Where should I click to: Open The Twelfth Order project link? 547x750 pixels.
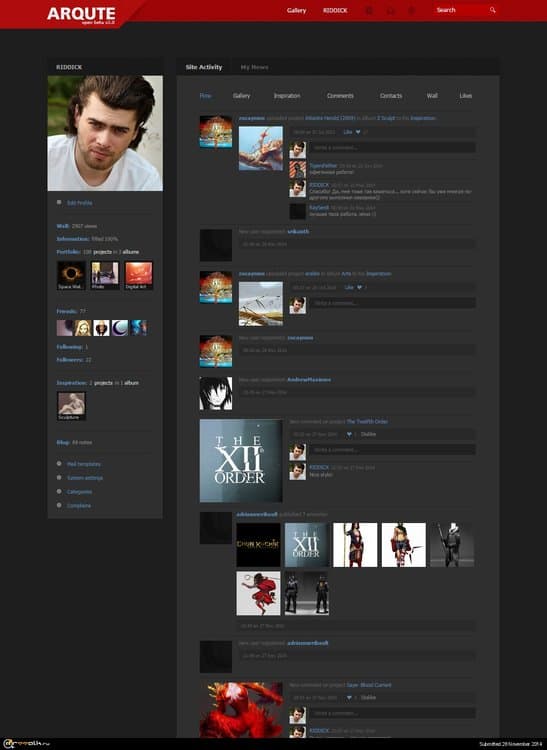pyautogui.click(x=367, y=421)
